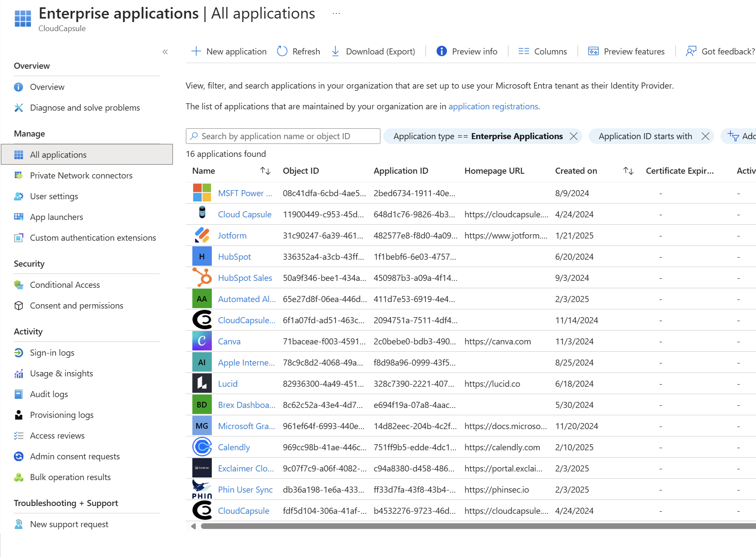
Task: Select All applications under Manage
Action: 58,154
